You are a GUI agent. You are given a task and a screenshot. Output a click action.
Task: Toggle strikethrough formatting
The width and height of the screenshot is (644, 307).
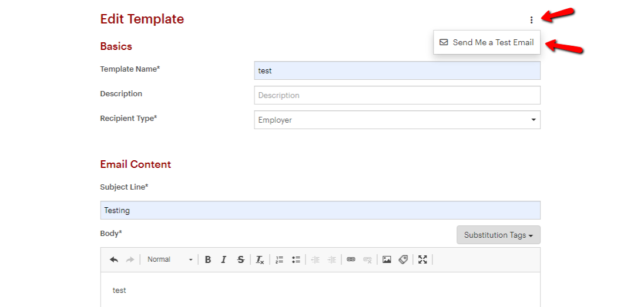pos(240,259)
